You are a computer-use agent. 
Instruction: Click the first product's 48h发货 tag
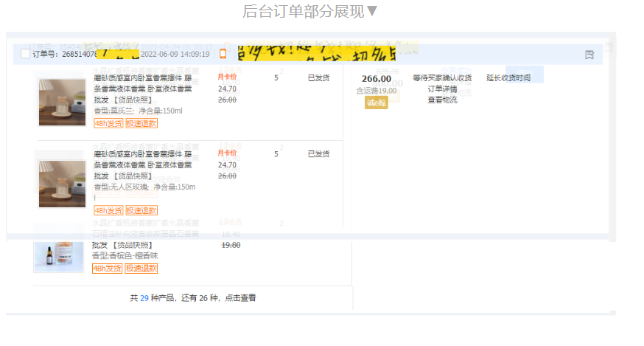coord(108,123)
